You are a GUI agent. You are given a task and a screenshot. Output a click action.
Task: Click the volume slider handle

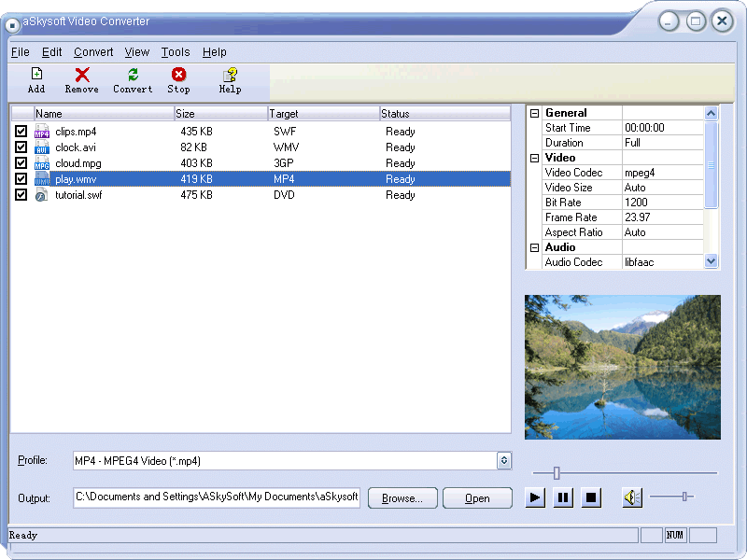point(684,497)
